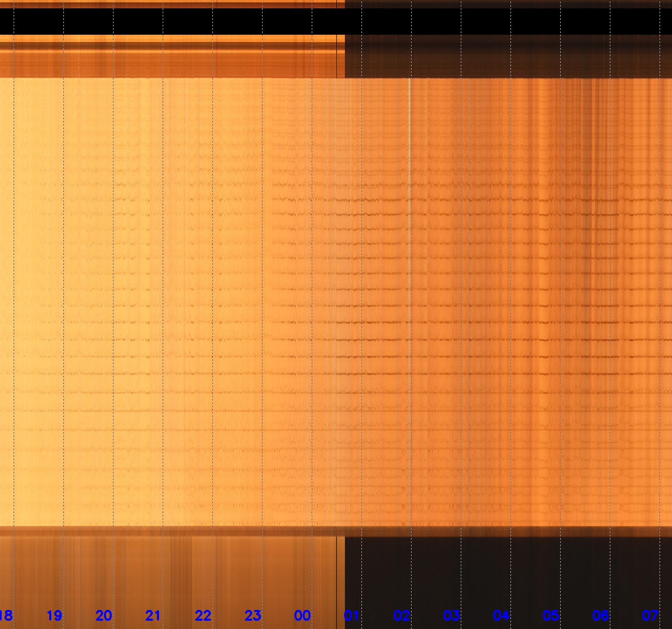Viewport: 672px width, 629px height.
Task: Click the 18 hour label
Action: click(x=6, y=615)
